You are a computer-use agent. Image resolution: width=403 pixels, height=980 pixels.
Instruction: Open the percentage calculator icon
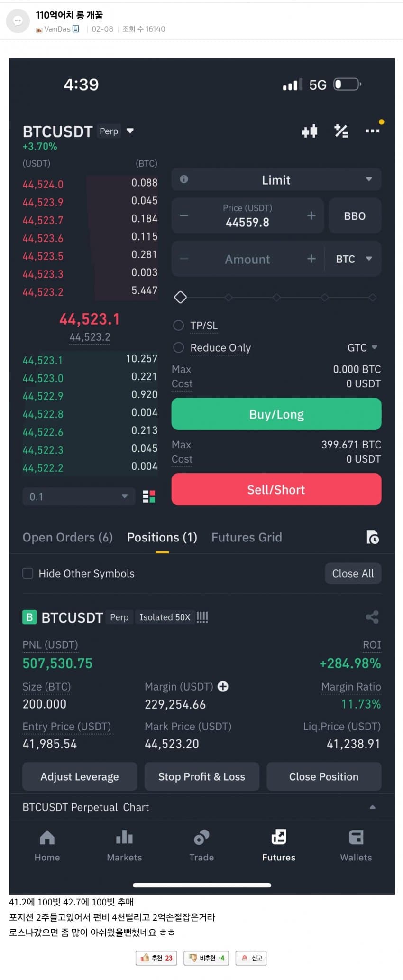point(341,131)
